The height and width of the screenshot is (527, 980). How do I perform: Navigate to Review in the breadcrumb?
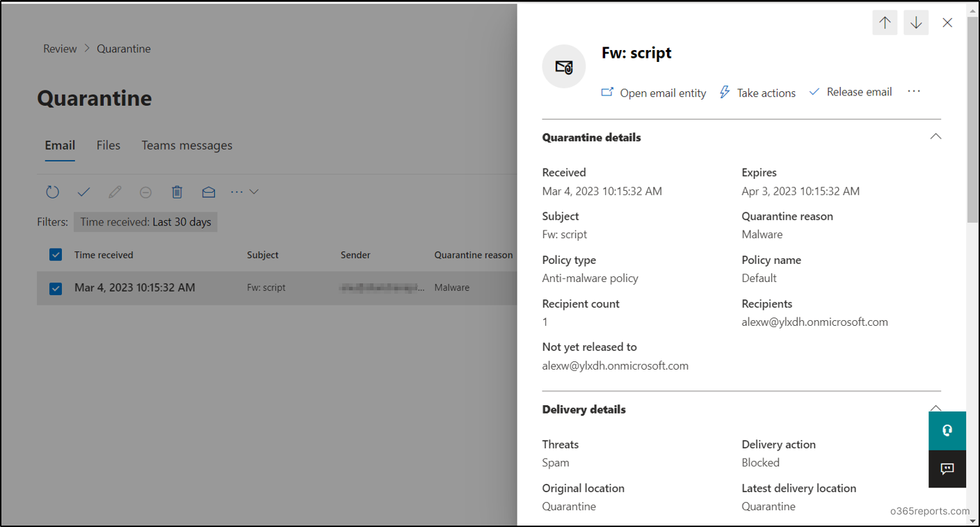pos(59,48)
